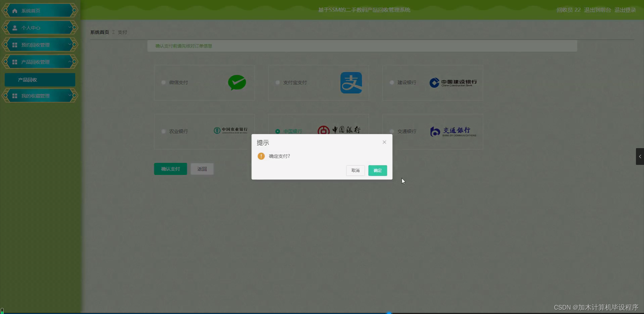Open 预约回收管理 sidebar menu

coord(40,45)
